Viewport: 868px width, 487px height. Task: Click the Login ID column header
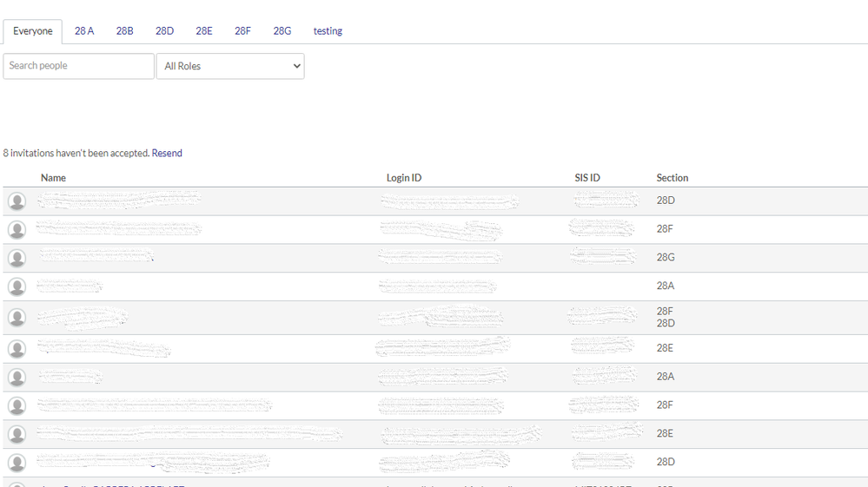tap(403, 178)
